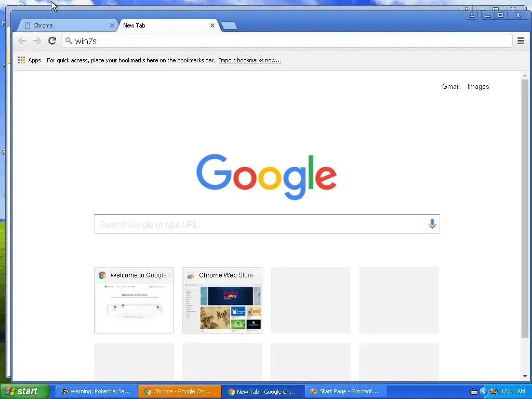Click the 12:11 AM clock

click(x=513, y=392)
